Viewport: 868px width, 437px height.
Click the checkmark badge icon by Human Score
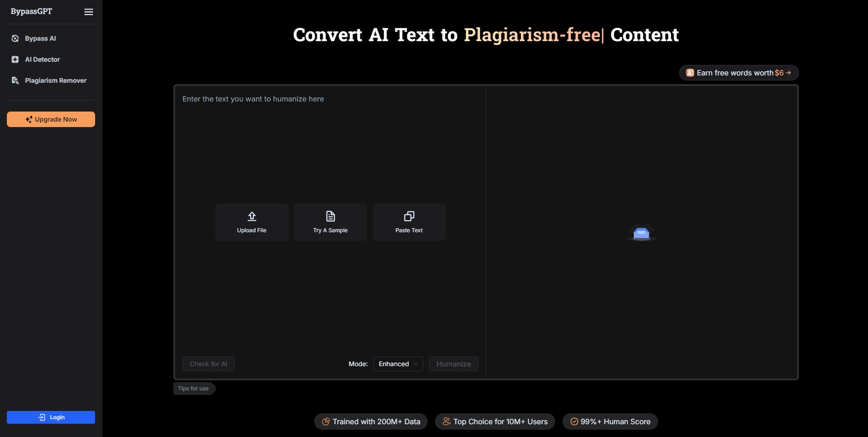[x=574, y=421]
